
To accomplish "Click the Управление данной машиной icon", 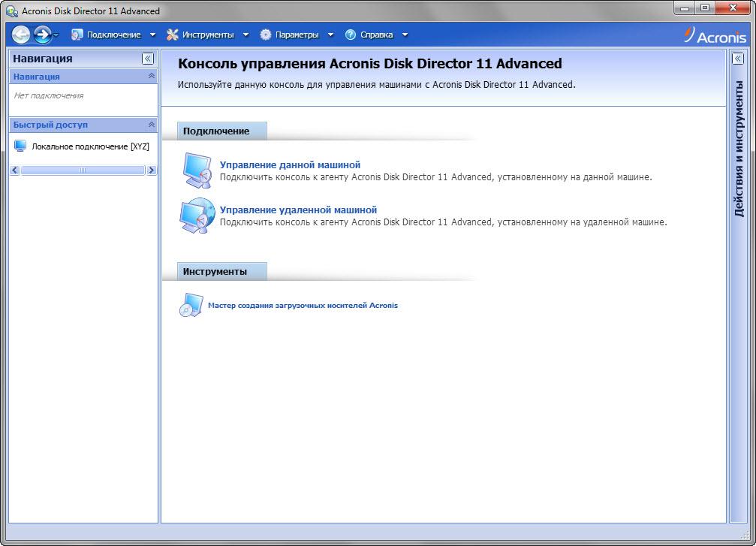I will (x=197, y=170).
